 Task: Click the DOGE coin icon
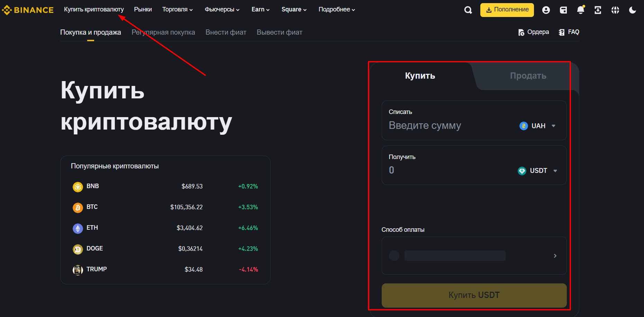[78, 249]
